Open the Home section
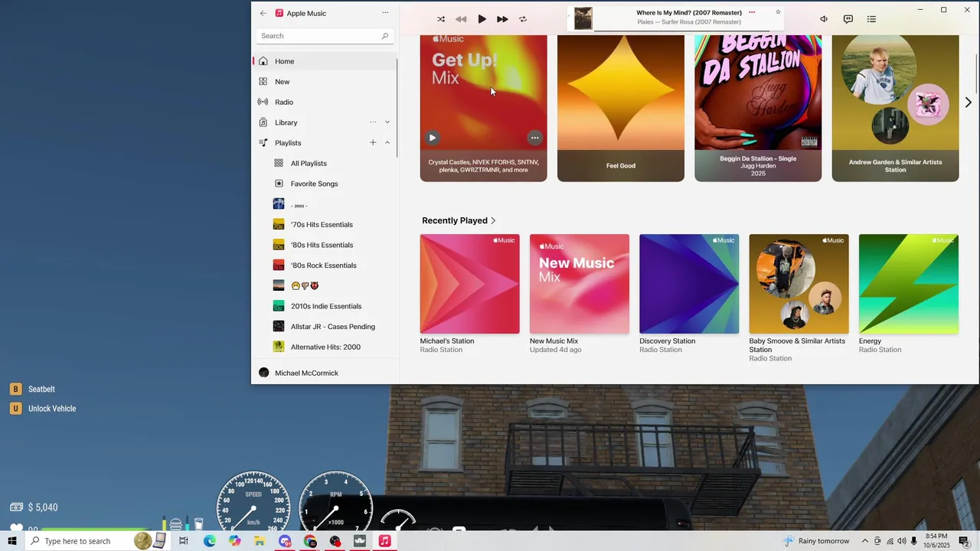980x551 pixels. pyautogui.click(x=325, y=61)
